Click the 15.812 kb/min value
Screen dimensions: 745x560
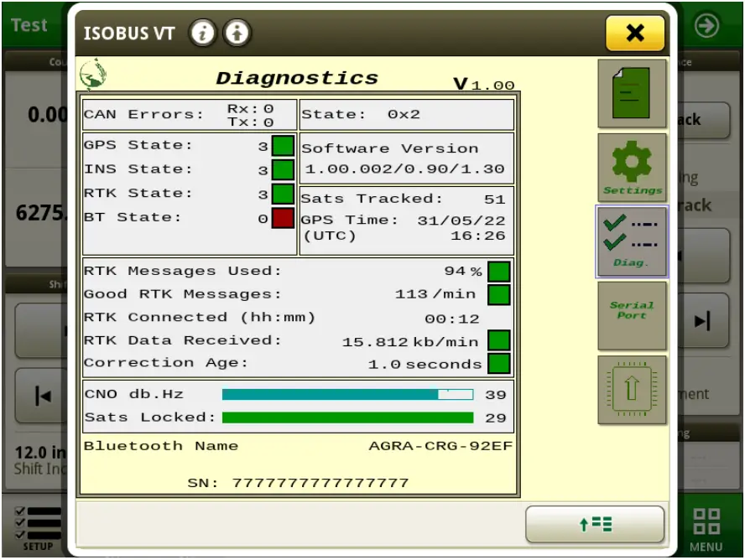(x=410, y=342)
